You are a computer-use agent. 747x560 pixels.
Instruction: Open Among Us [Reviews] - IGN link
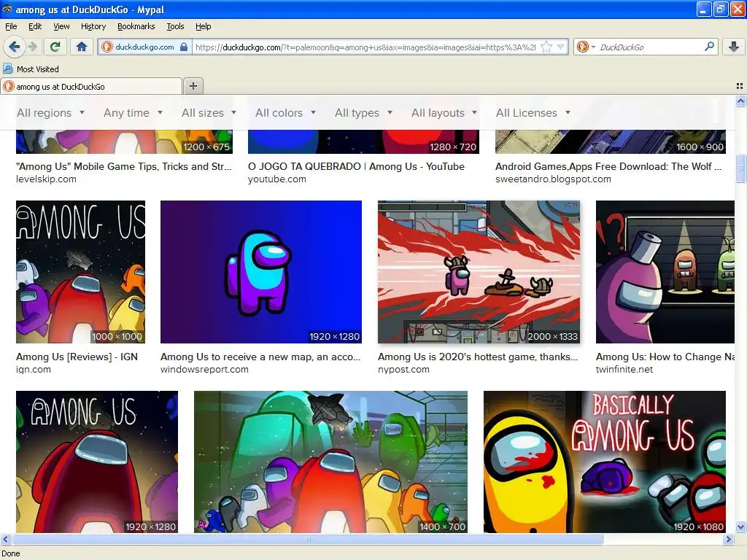coord(77,357)
